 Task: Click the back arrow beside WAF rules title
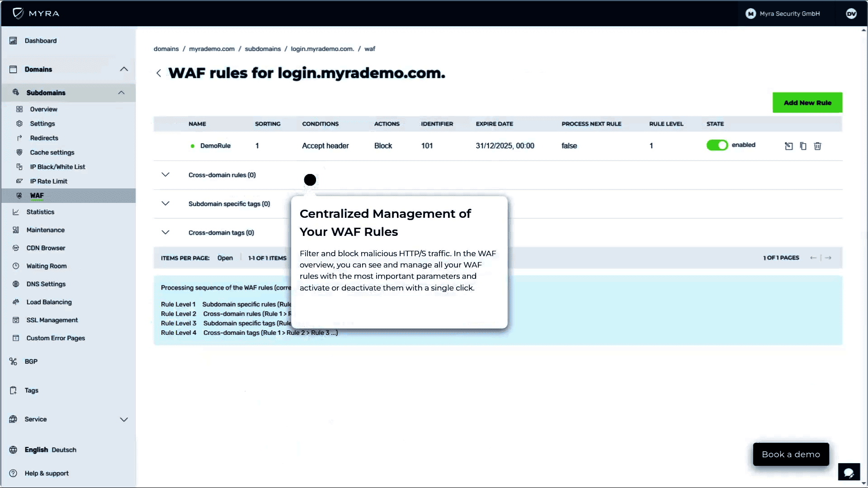click(x=159, y=73)
